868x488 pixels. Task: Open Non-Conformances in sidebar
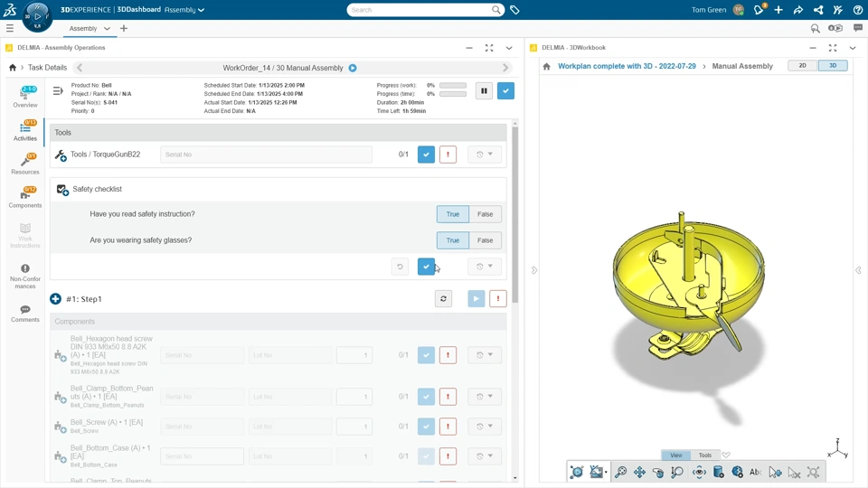tap(25, 277)
